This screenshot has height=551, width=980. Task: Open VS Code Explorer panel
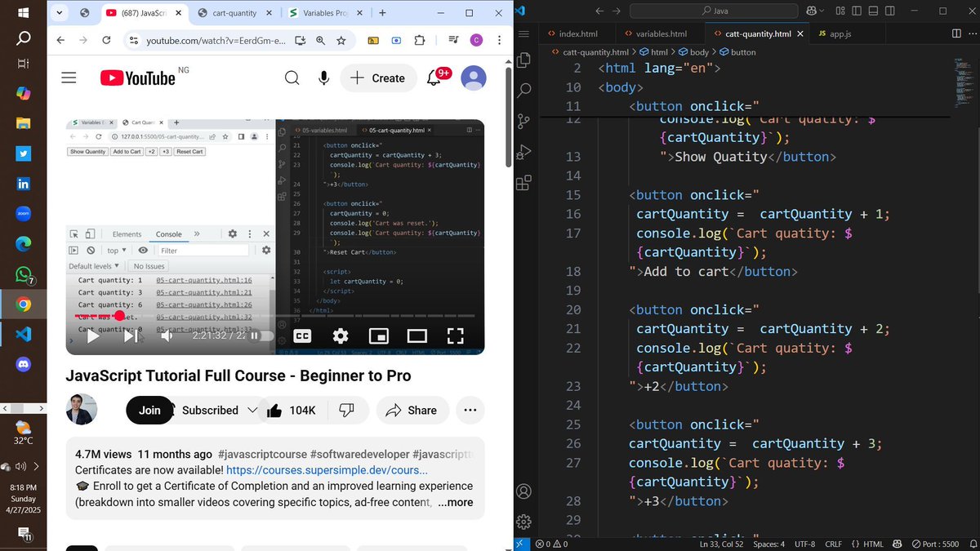coord(524,60)
